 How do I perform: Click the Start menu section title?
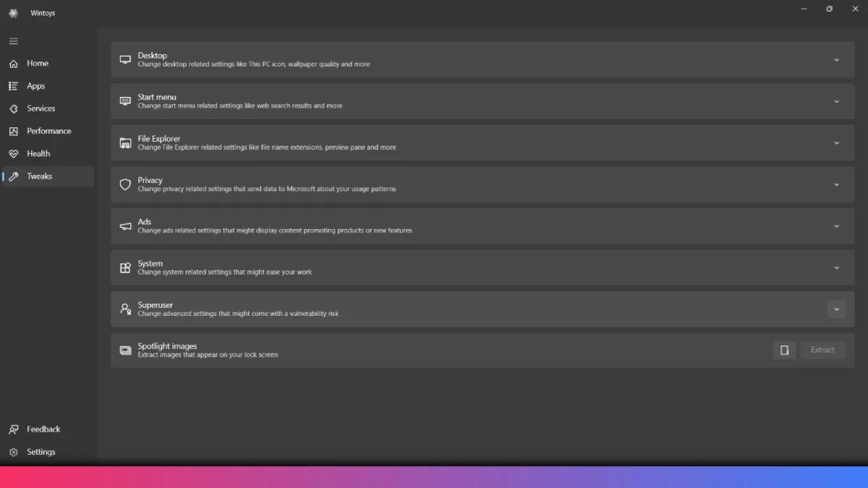click(157, 97)
